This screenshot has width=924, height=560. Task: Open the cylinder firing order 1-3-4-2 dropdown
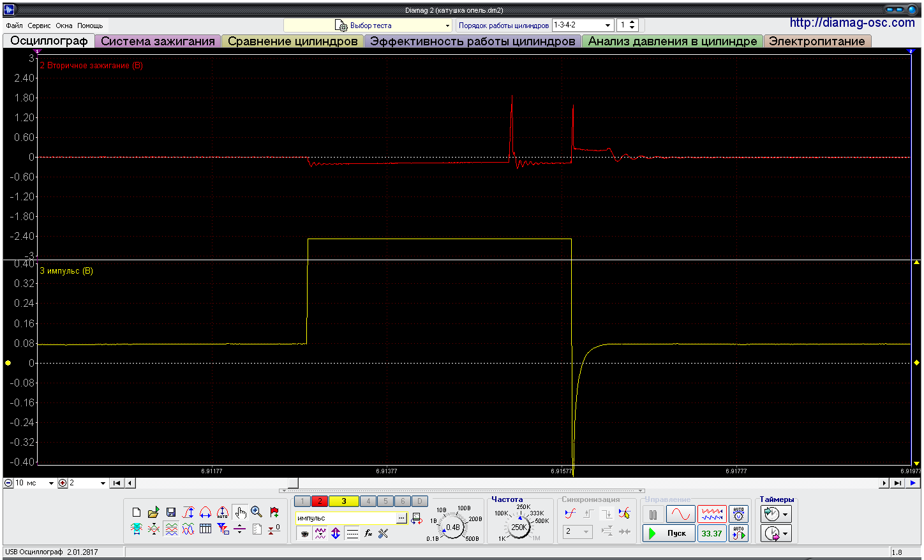click(x=583, y=25)
